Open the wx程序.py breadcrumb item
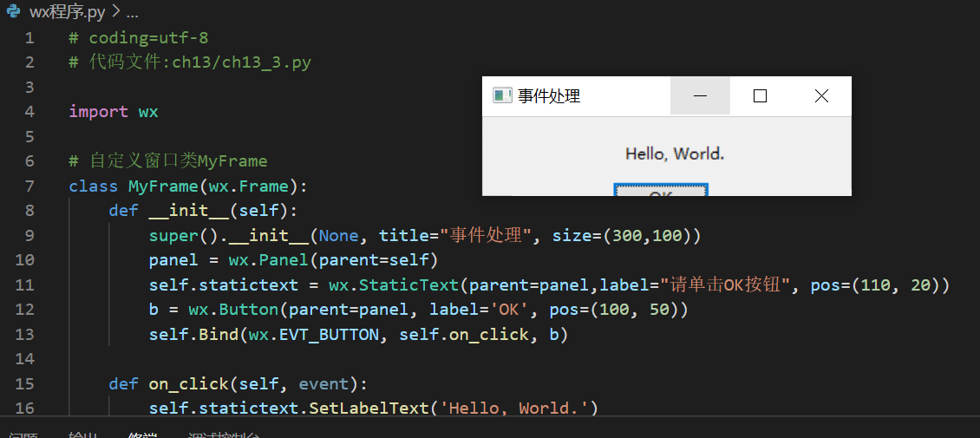980x438 pixels. 68,12
